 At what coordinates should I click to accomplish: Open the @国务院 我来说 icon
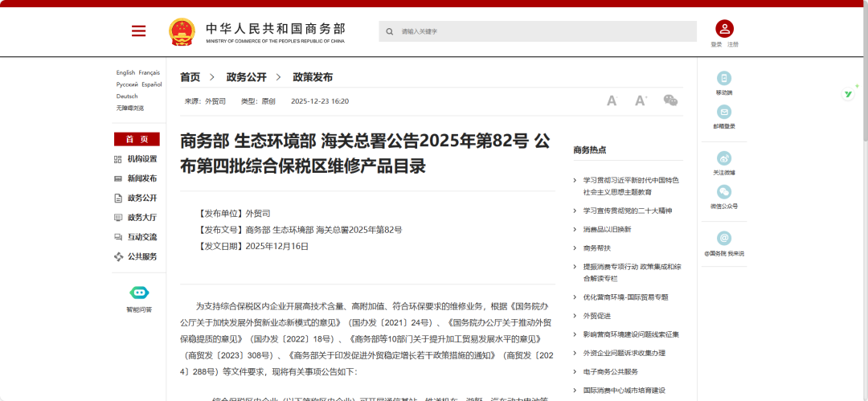click(723, 238)
